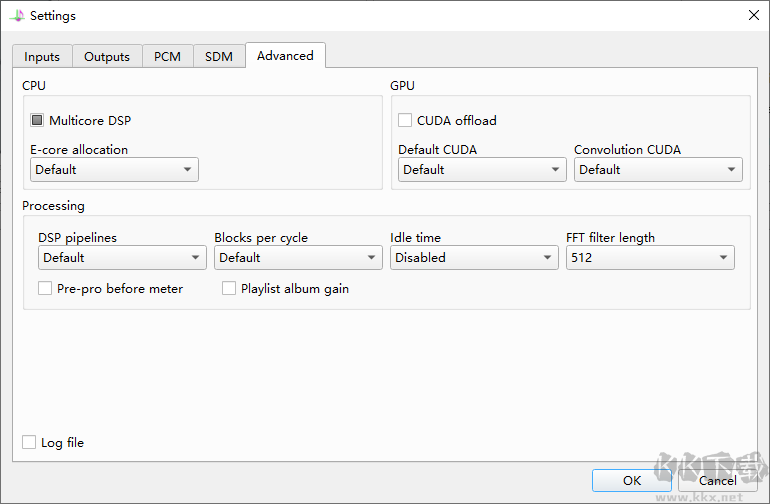The width and height of the screenshot is (770, 504).
Task: Expand the Default CUDA dropdown
Action: coord(482,170)
